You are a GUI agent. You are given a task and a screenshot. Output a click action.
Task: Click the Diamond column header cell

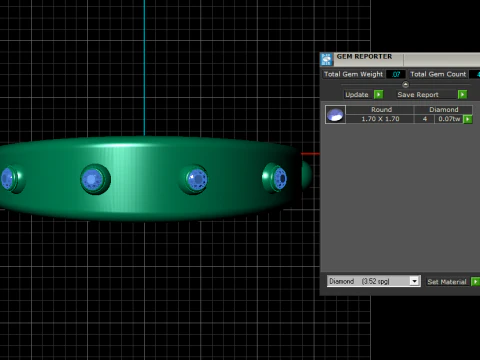point(443,110)
